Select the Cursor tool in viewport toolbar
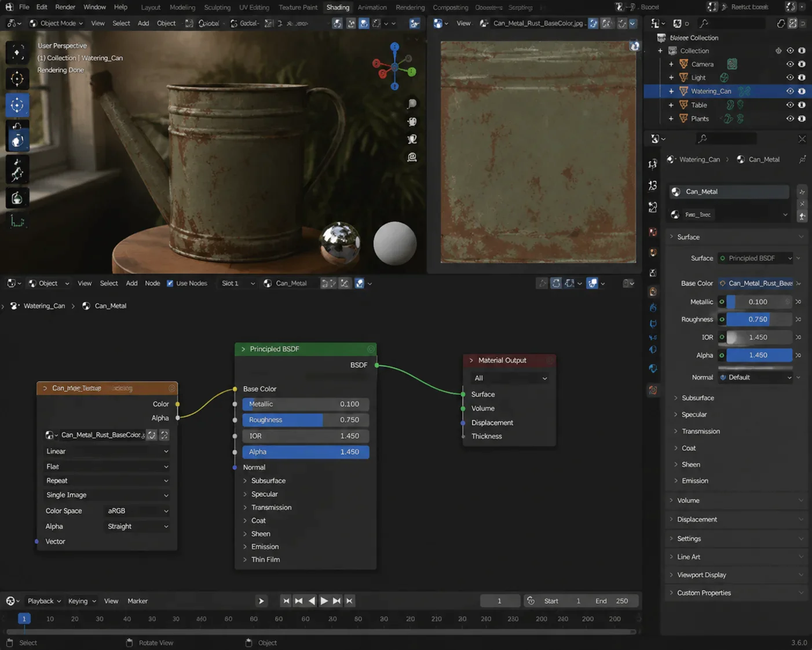This screenshot has width=812, height=650. coord(17,78)
